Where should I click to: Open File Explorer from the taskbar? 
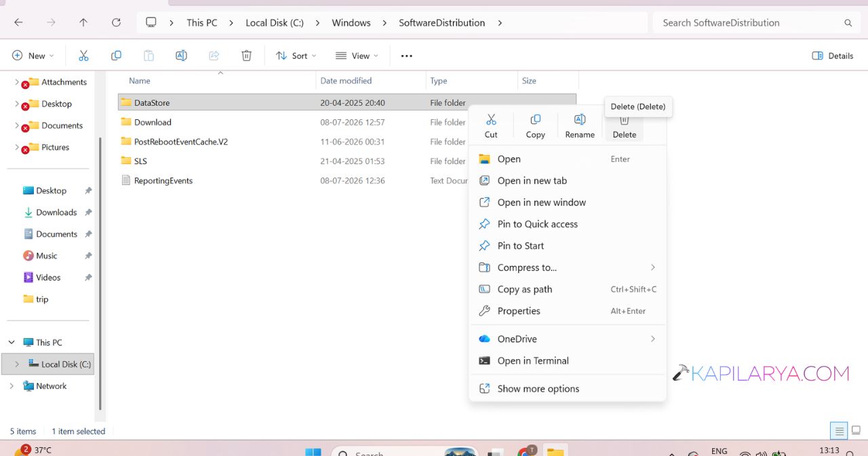click(x=555, y=451)
